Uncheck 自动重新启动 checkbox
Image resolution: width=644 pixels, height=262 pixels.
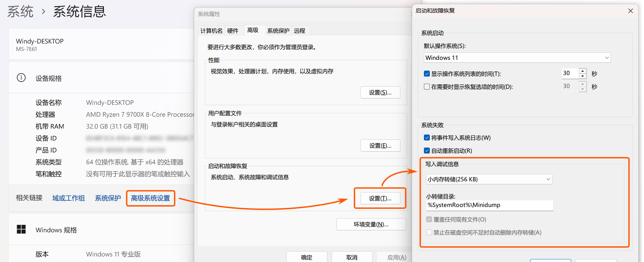coord(427,151)
